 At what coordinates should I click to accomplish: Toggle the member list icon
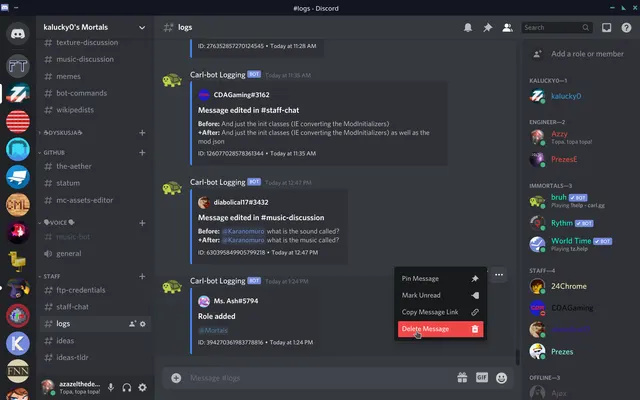pyautogui.click(x=507, y=27)
